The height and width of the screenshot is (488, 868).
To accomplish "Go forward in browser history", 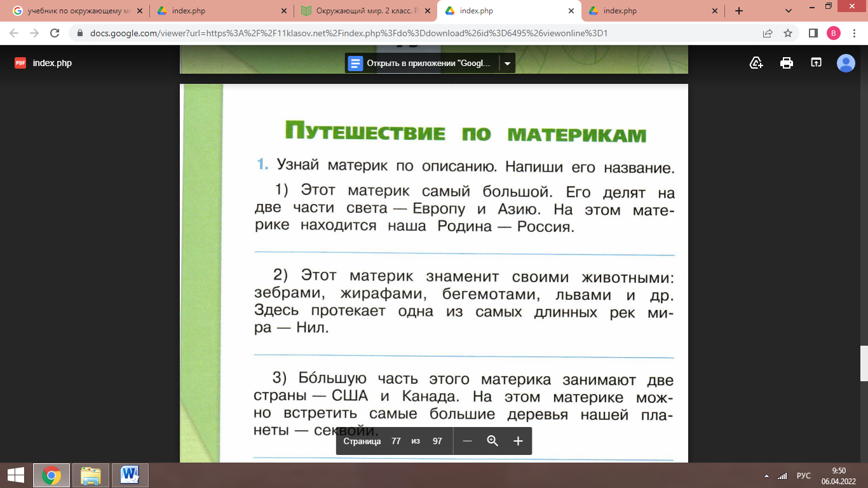I will coord(34,33).
